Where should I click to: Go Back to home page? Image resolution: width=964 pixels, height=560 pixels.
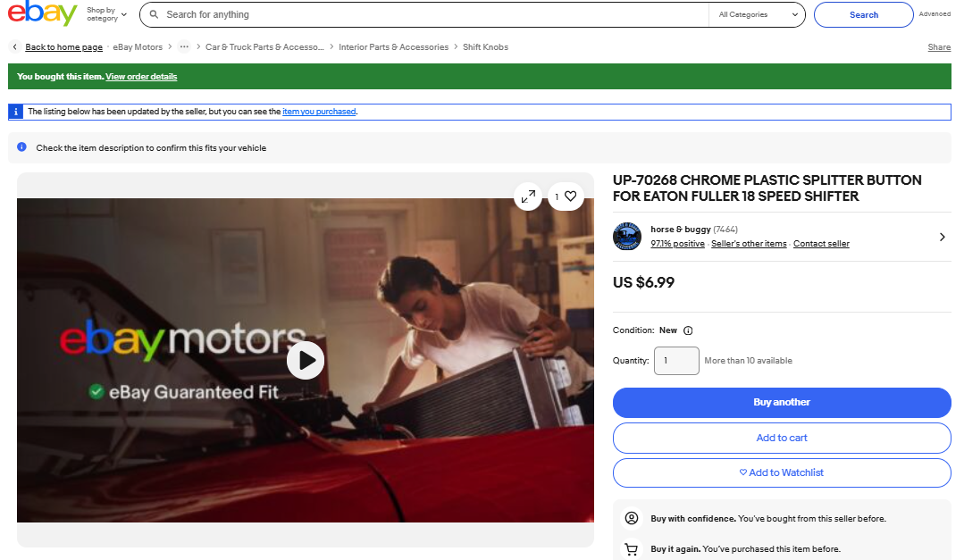[64, 46]
